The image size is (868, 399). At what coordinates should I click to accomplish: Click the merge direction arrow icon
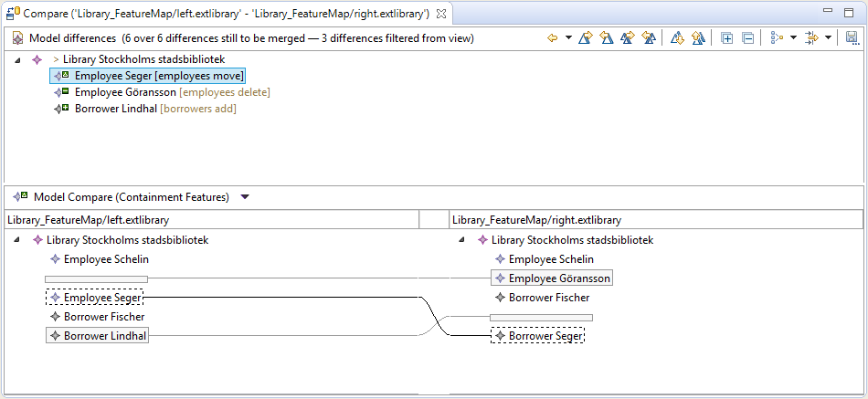[552, 38]
